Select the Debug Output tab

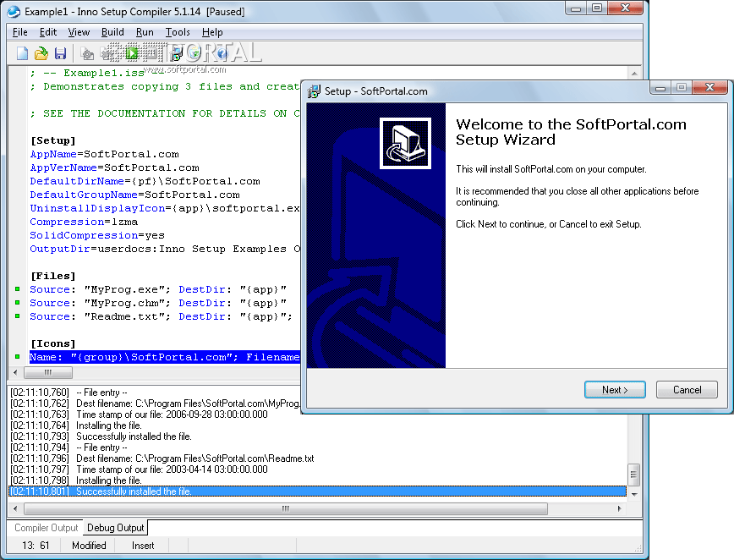click(x=116, y=528)
